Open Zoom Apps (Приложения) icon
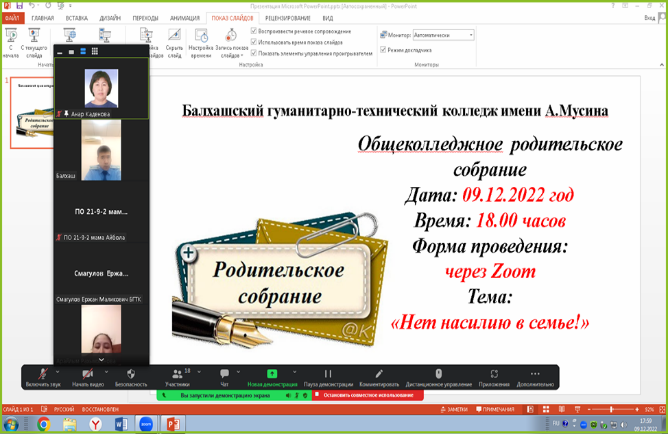This screenshot has width=668, height=434. pos(494,374)
